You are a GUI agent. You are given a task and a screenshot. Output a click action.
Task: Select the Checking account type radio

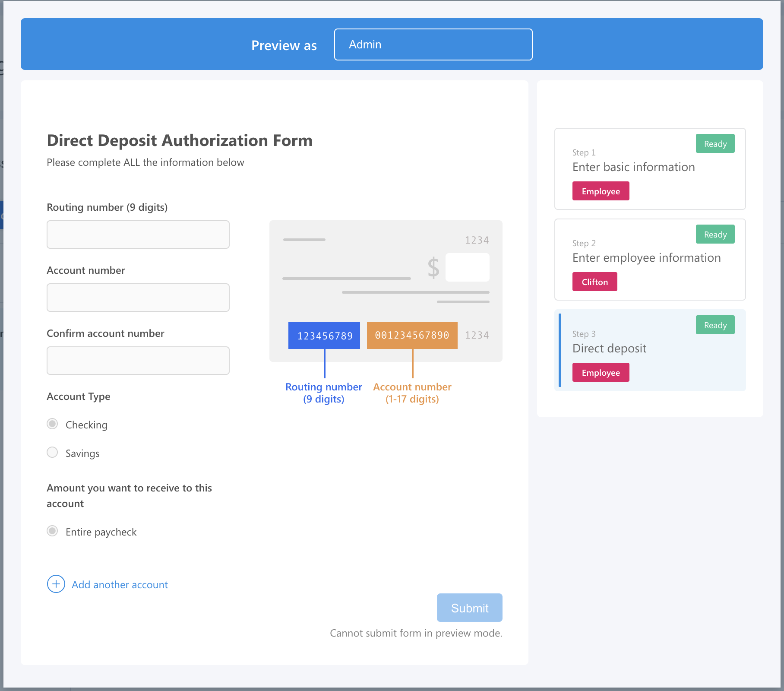pos(52,424)
